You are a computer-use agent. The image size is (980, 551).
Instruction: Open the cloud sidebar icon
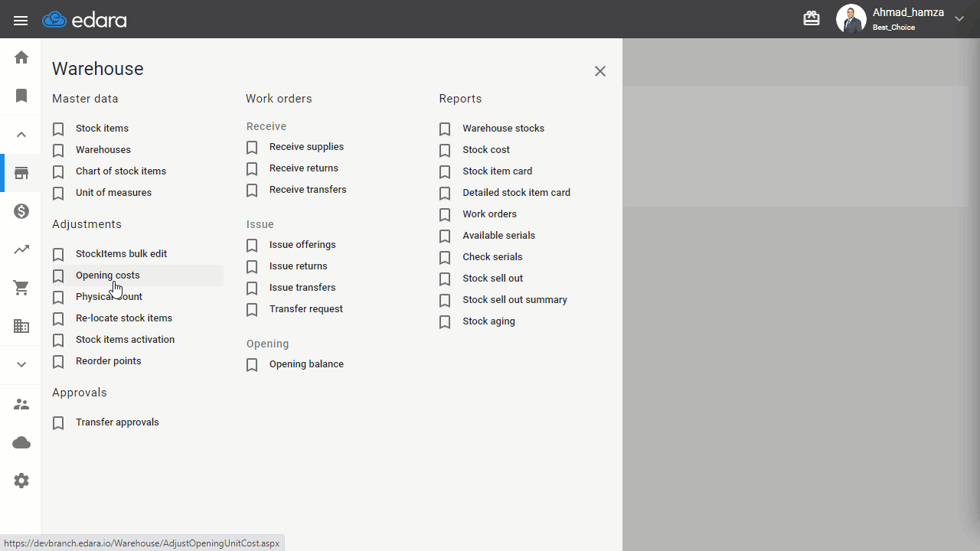pyautogui.click(x=21, y=442)
